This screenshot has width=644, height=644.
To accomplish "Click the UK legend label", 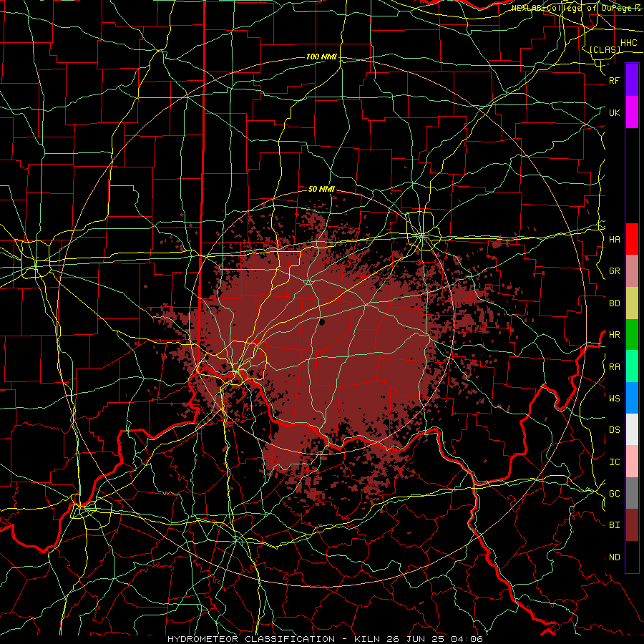I will click(615, 113).
